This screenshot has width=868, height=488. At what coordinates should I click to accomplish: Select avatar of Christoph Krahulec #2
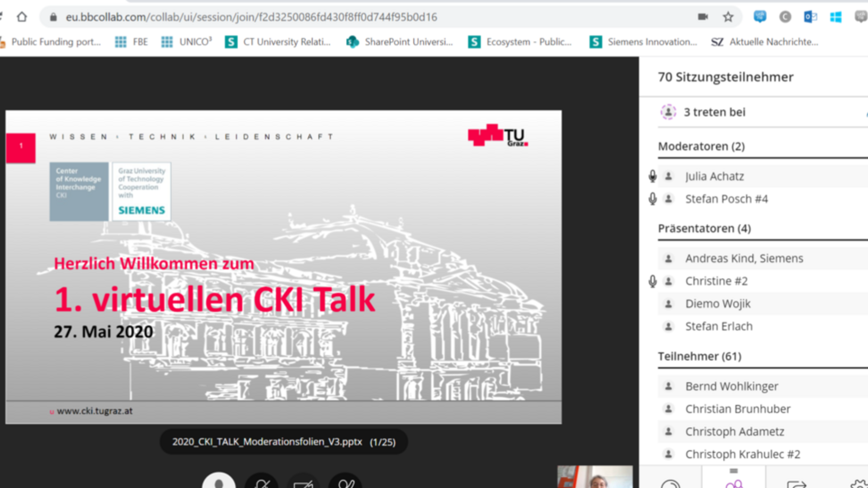669,454
